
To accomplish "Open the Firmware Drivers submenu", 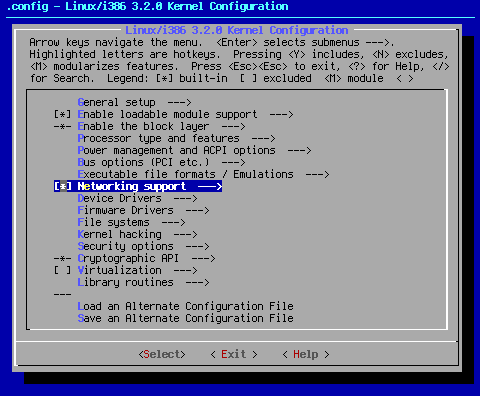I will pos(143,210).
